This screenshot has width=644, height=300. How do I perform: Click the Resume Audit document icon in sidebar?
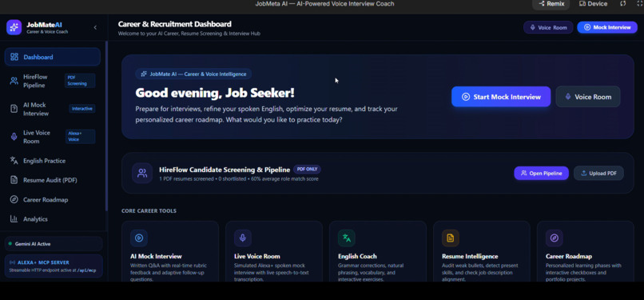14,180
